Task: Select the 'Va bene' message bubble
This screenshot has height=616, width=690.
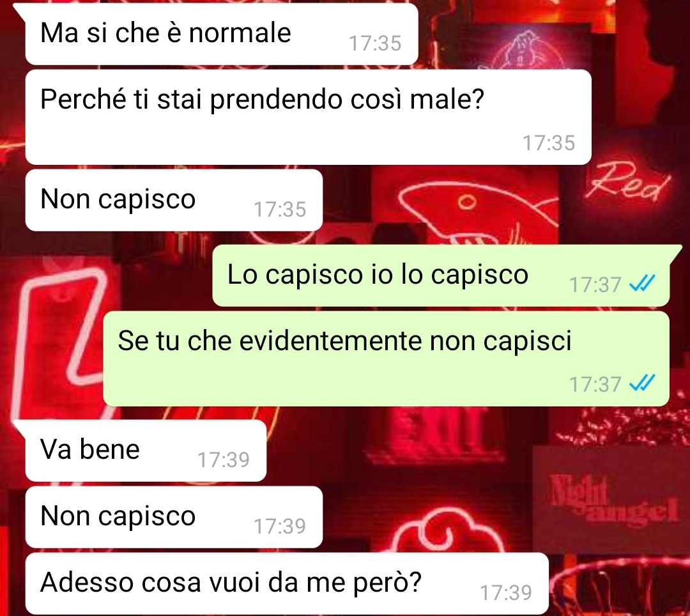Action: (x=146, y=450)
